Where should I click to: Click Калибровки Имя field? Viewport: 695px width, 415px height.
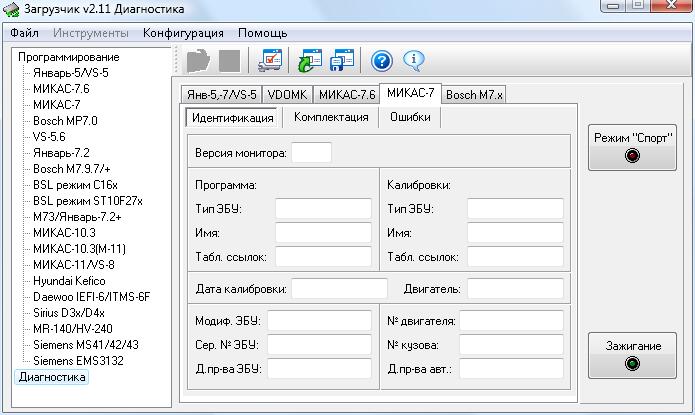(x=515, y=232)
